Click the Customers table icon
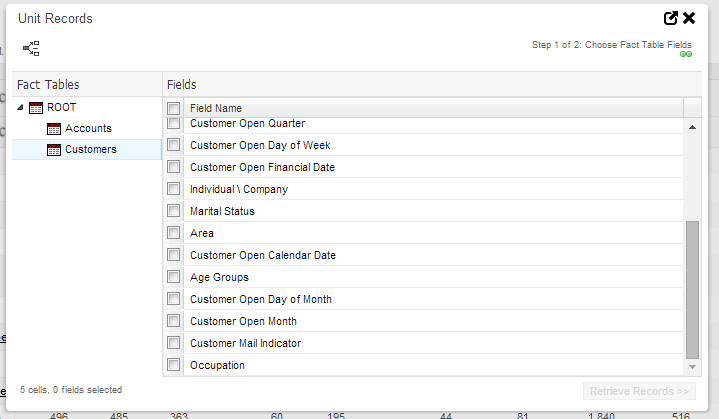The image size is (719, 419). (x=54, y=150)
